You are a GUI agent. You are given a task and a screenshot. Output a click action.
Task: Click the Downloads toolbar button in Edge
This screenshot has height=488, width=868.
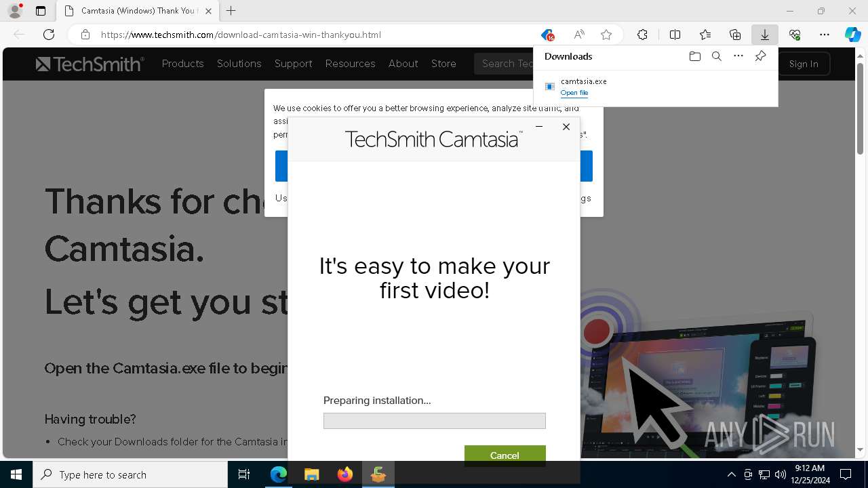[764, 35]
